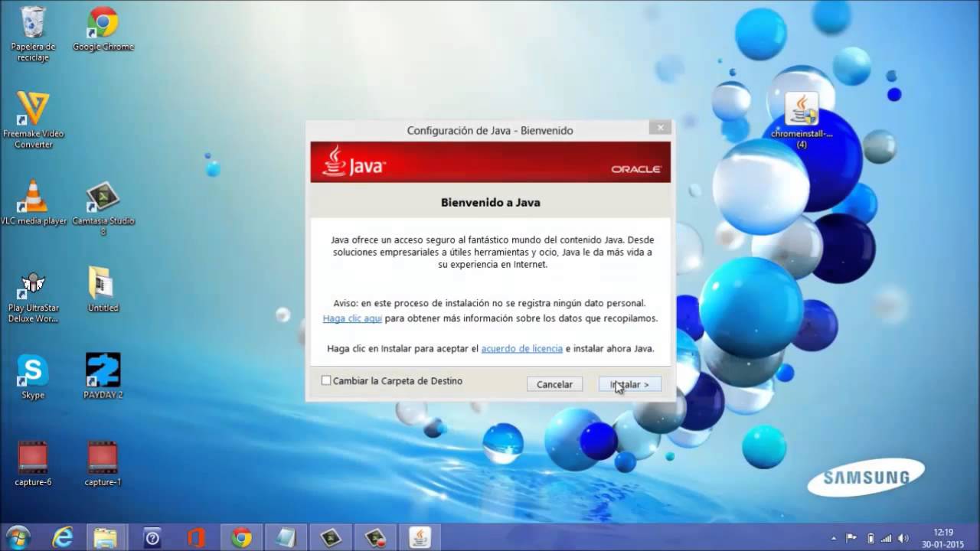Image resolution: width=980 pixels, height=551 pixels.
Task: Tick the Cambiar la Carpeta de Destino checkbox
Action: (x=326, y=380)
